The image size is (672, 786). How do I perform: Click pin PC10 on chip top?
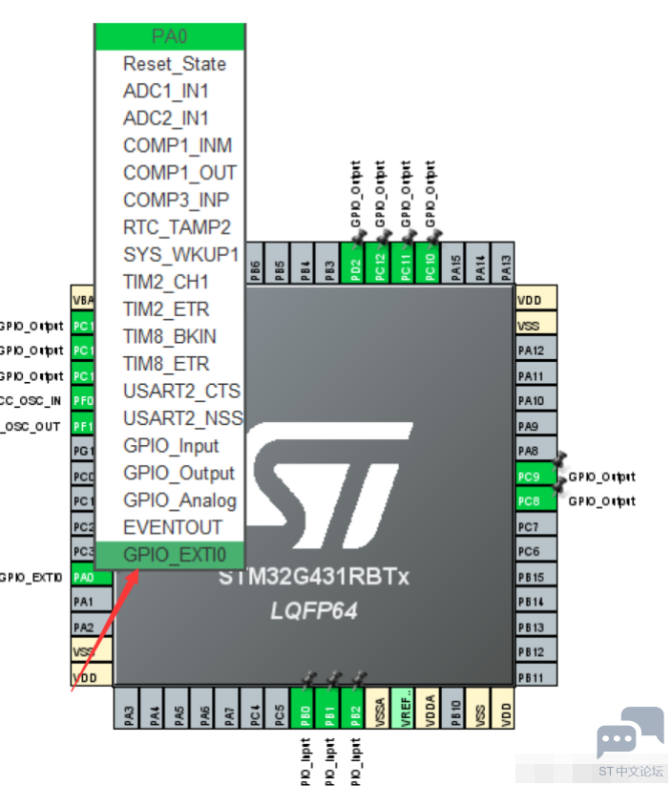tap(428, 264)
